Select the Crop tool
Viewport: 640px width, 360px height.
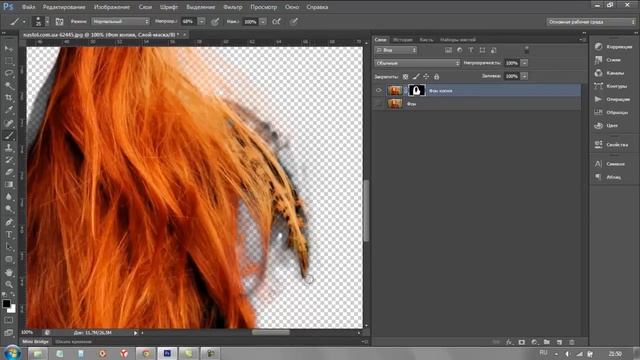(x=9, y=98)
